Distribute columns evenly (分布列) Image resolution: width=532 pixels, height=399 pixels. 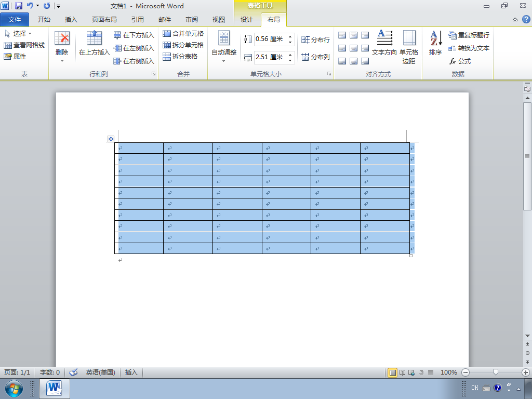pos(315,57)
